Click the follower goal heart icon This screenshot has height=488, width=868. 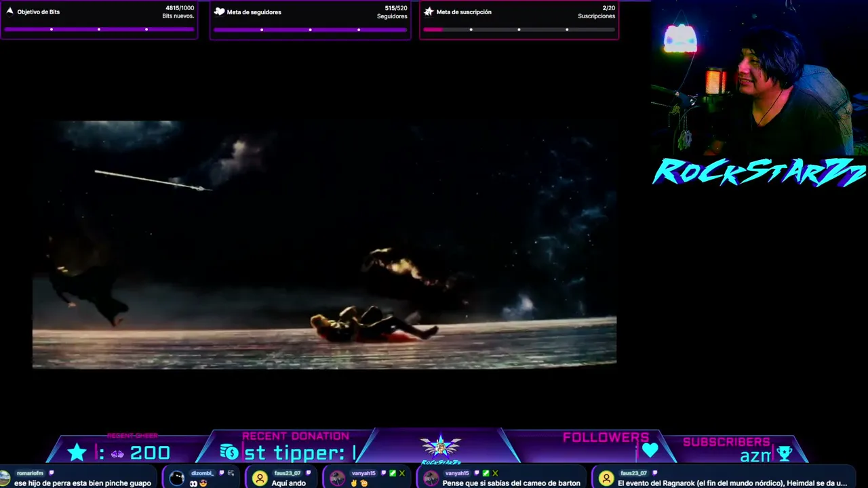tap(219, 12)
